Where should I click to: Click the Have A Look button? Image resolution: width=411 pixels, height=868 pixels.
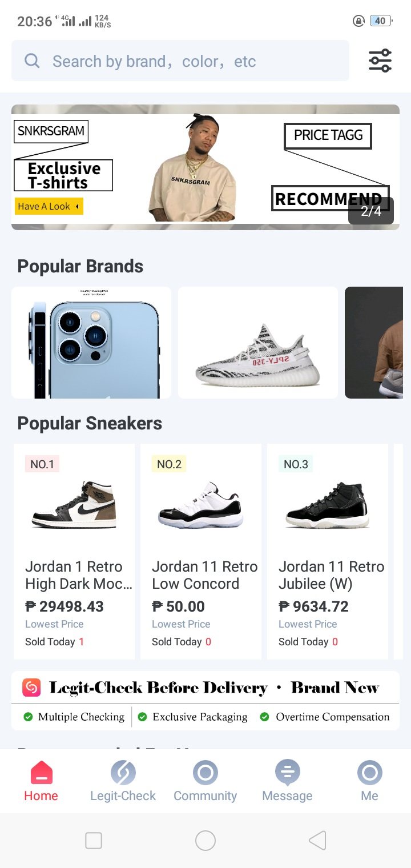click(x=49, y=206)
